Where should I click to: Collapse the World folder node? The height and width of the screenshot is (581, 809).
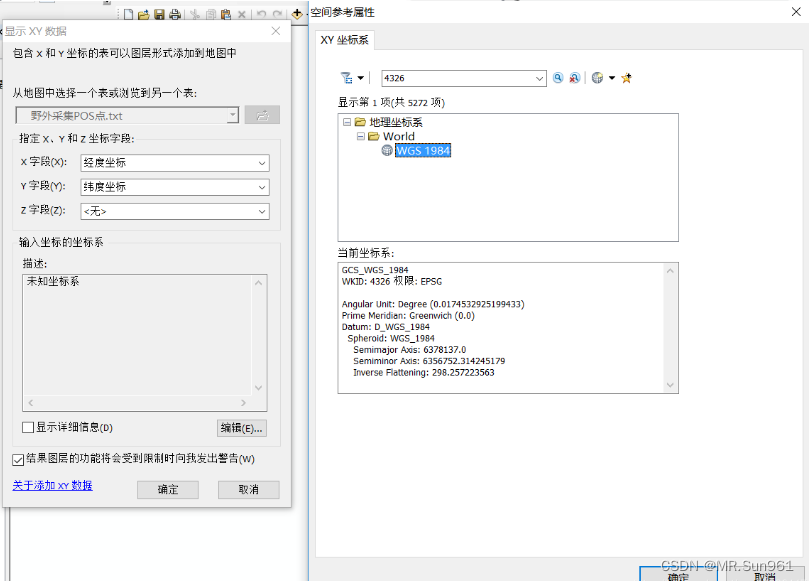click(359, 136)
